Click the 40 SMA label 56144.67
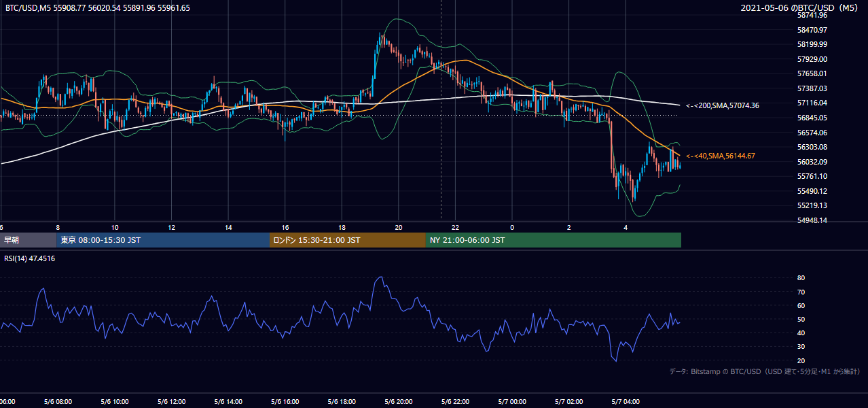 721,156
